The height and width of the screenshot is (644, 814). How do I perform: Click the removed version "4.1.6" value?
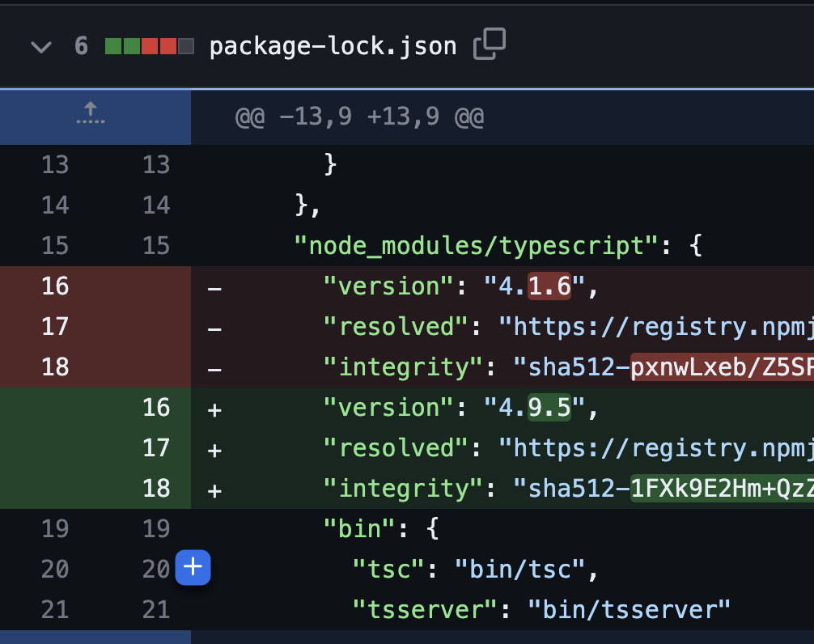535,286
